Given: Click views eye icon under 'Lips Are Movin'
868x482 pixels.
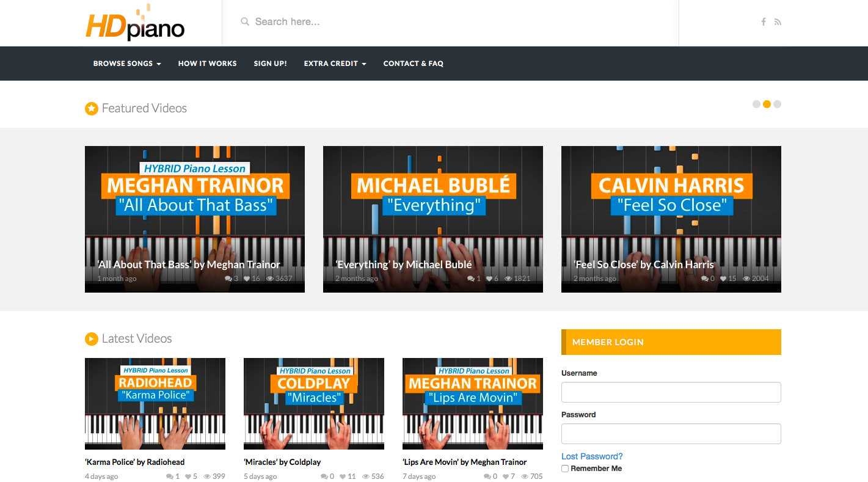Looking at the screenshot, I should [525, 477].
